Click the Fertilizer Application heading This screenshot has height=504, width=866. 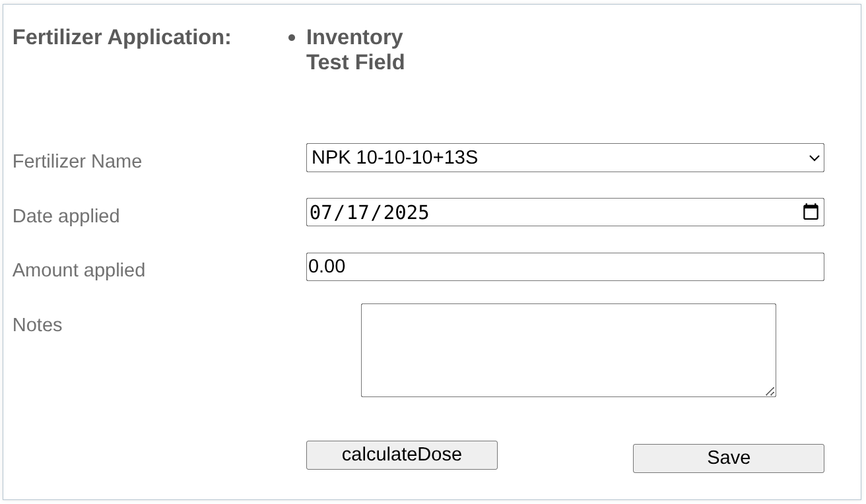pyautogui.click(x=122, y=38)
